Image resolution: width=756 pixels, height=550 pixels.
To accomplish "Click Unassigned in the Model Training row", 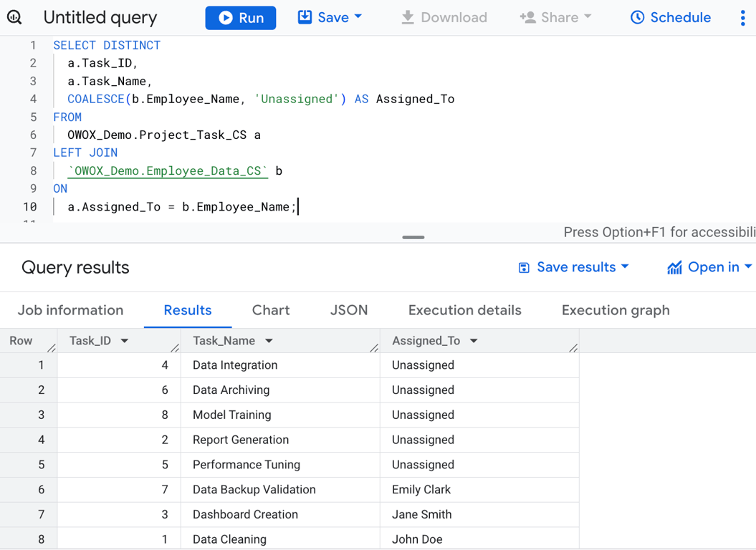I will (x=479, y=415).
